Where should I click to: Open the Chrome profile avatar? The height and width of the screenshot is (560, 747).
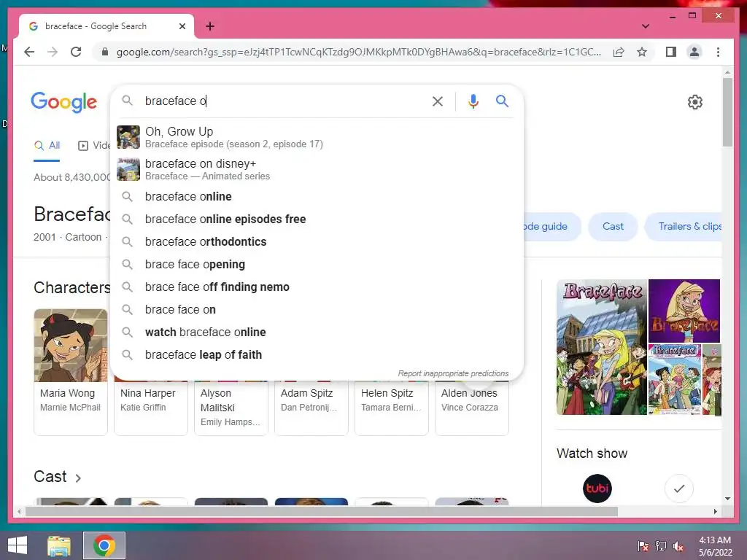pyautogui.click(x=694, y=52)
